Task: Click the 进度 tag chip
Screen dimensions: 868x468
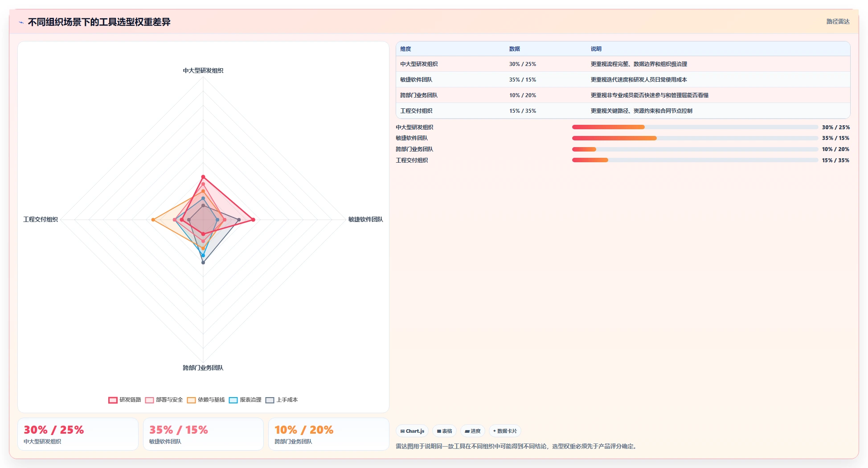Action: [x=472, y=431]
